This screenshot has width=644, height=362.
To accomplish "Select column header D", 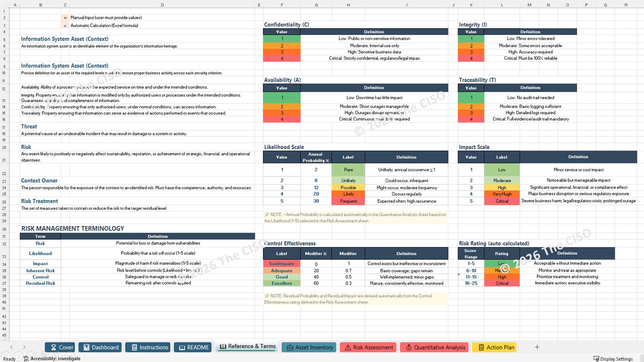I will coord(162,5).
